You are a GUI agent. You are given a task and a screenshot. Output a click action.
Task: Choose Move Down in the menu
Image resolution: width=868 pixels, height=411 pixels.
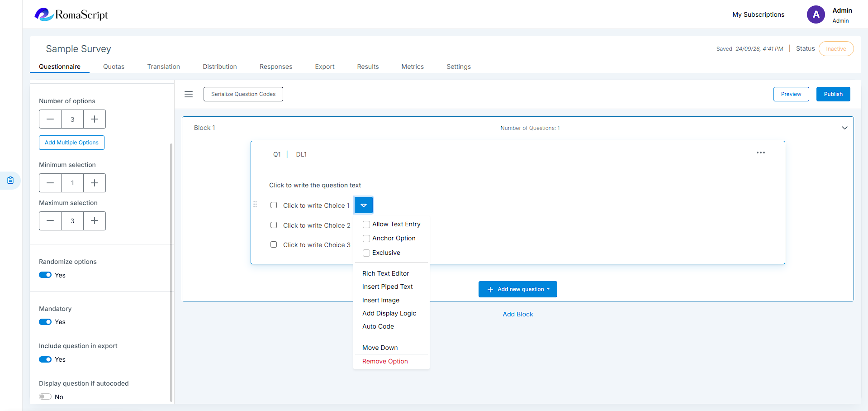pyautogui.click(x=380, y=348)
